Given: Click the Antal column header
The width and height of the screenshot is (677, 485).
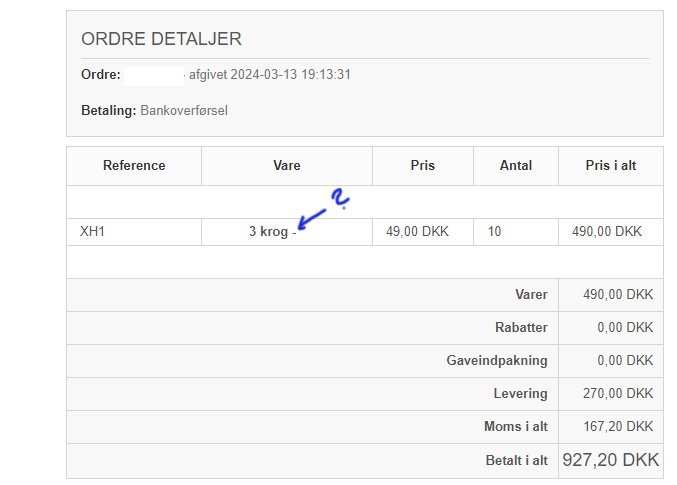Looking at the screenshot, I should click(x=516, y=166).
